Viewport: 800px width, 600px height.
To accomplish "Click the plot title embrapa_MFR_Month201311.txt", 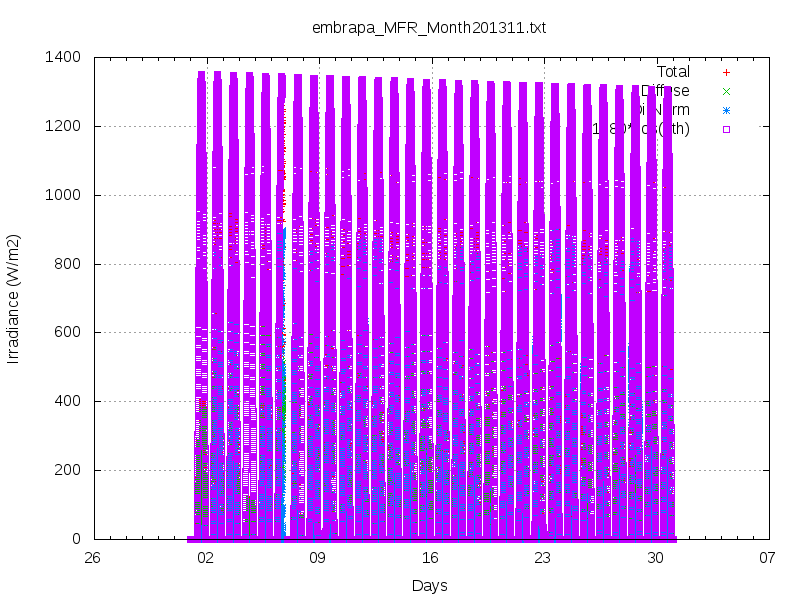I will tap(429, 28).
